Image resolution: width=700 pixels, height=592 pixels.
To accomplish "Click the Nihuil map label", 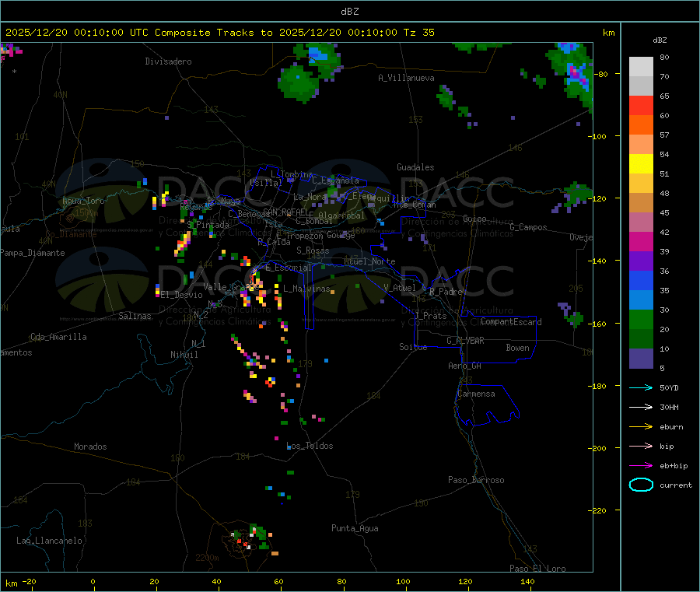I will tap(184, 355).
